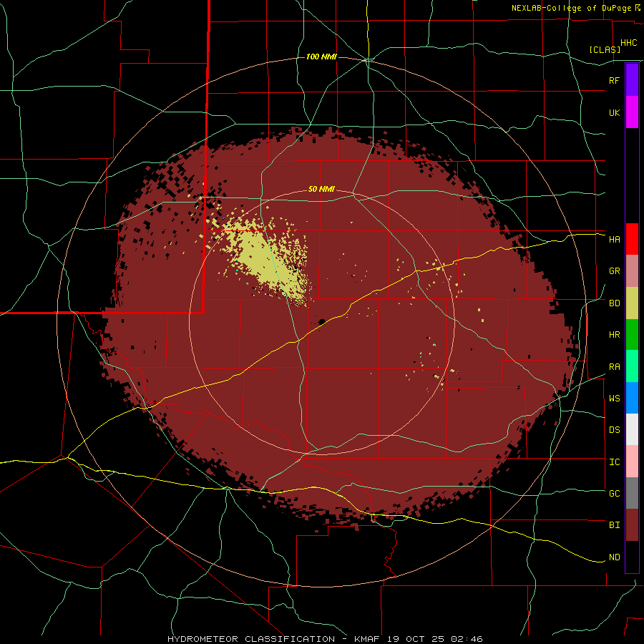Click the black radar site dot at center

pyautogui.click(x=322, y=321)
